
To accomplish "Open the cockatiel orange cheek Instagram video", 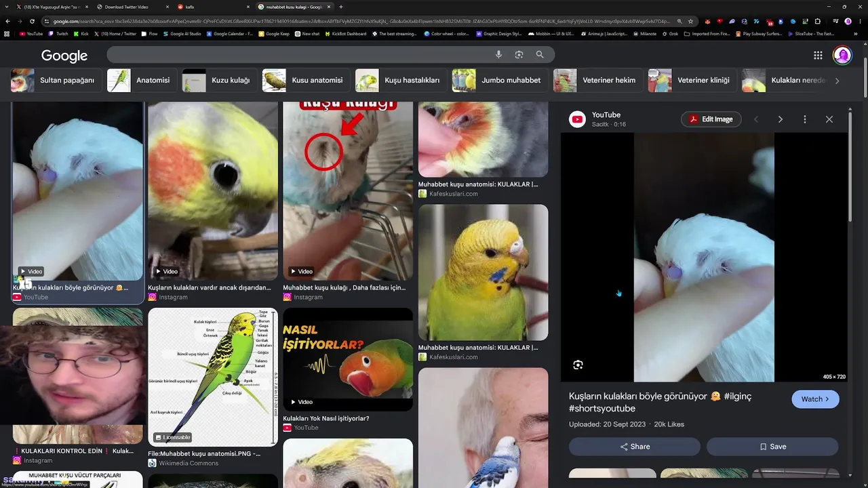I will tap(213, 191).
